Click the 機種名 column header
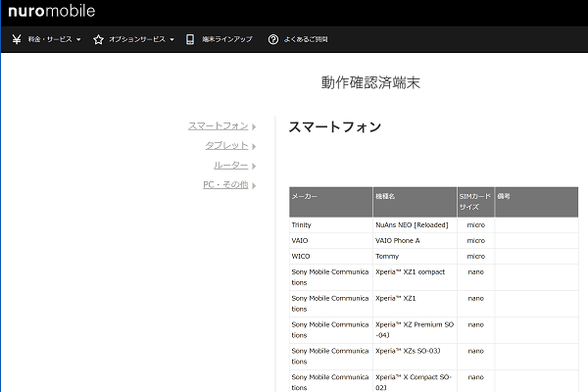 pos(415,202)
